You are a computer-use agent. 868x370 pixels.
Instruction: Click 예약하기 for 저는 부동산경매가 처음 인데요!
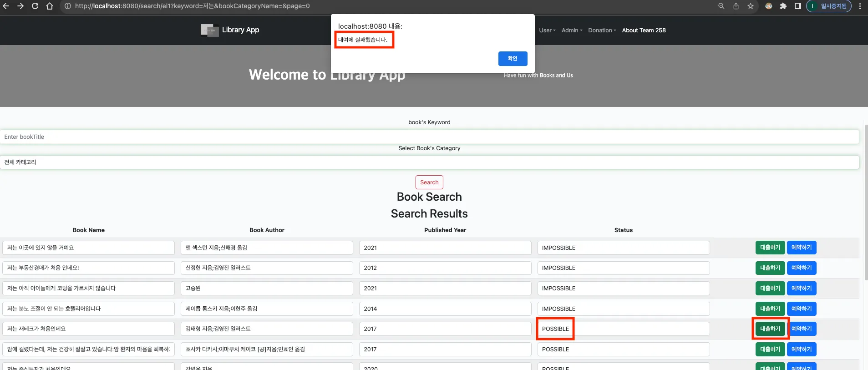[802, 268]
